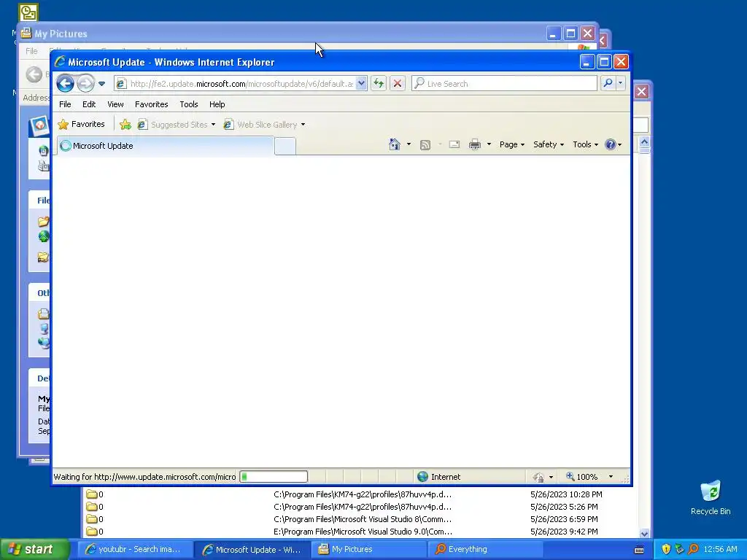Expand the address bar URL dropdown
747x560 pixels.
tap(361, 84)
